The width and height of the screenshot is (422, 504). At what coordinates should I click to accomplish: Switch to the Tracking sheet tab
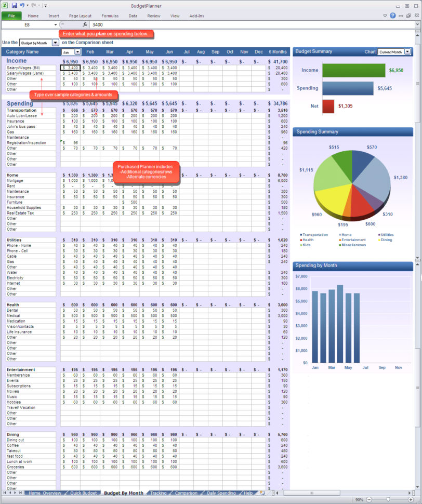(x=159, y=493)
